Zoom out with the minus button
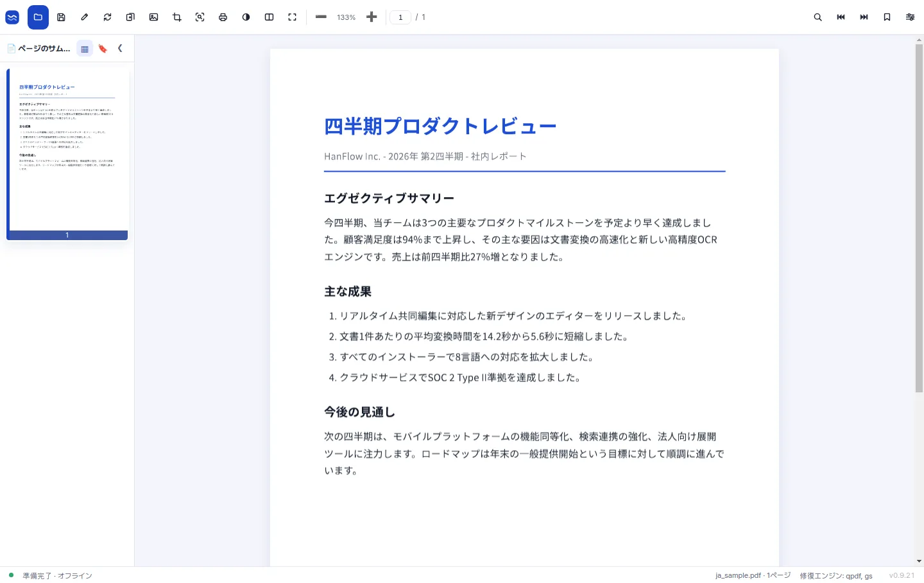The height and width of the screenshot is (583, 924). 321,17
